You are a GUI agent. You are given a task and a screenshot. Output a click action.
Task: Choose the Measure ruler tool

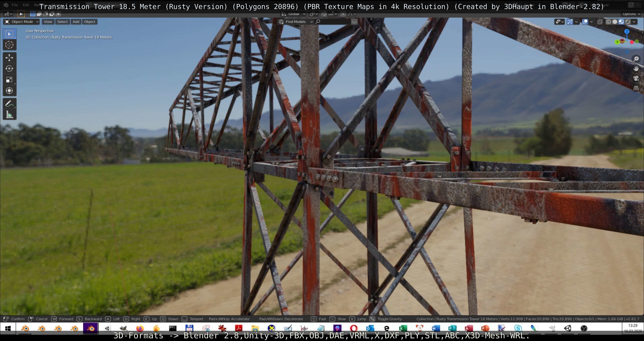coord(10,115)
